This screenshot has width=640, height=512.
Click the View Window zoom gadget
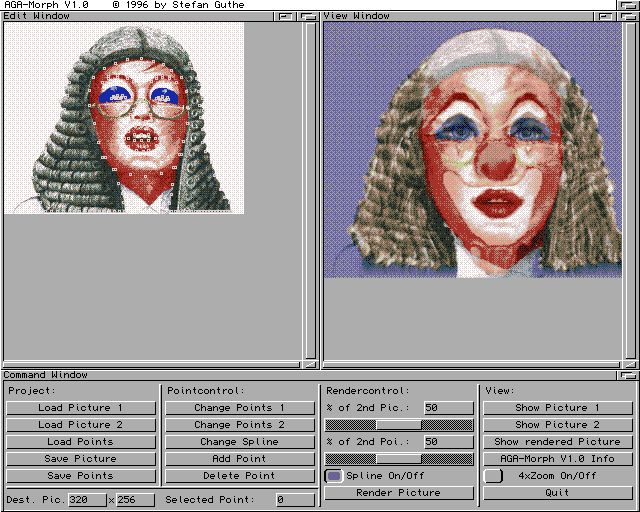tap(605, 16)
